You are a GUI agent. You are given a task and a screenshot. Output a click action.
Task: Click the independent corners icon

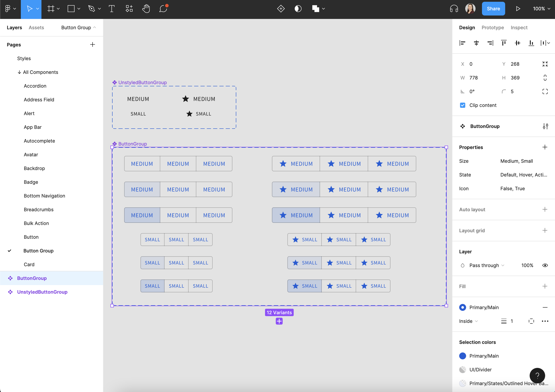tap(545, 92)
